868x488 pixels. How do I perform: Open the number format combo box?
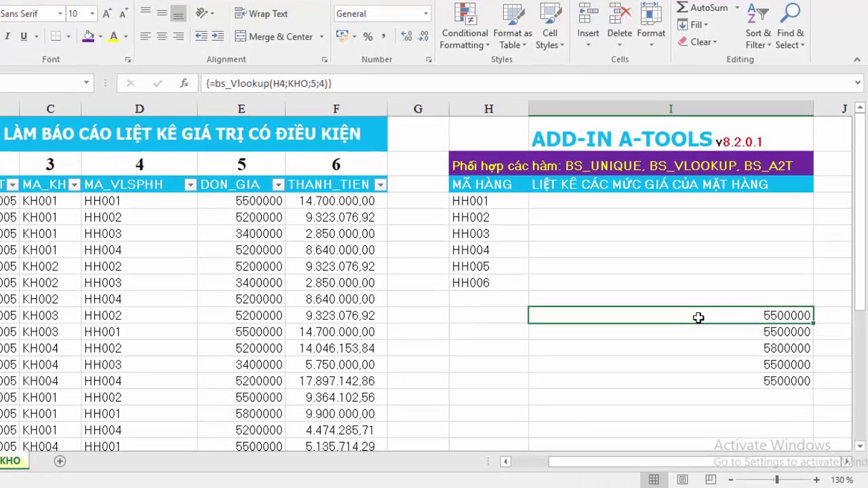[383, 14]
